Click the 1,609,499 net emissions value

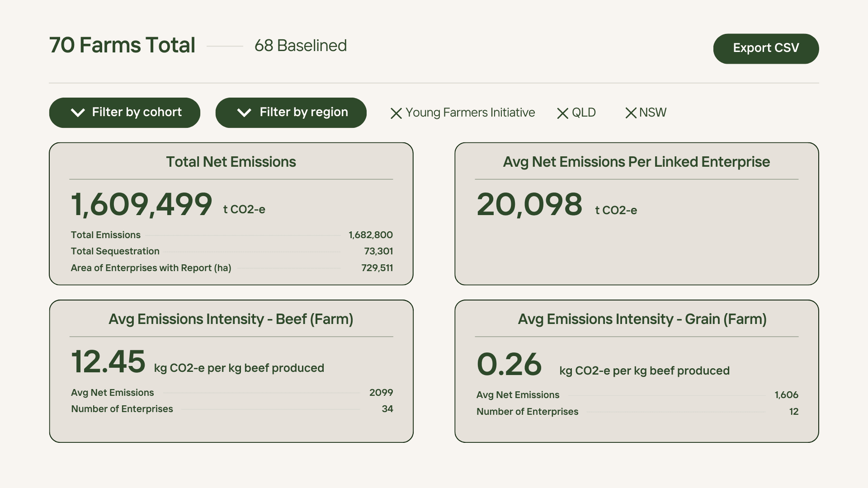(141, 204)
